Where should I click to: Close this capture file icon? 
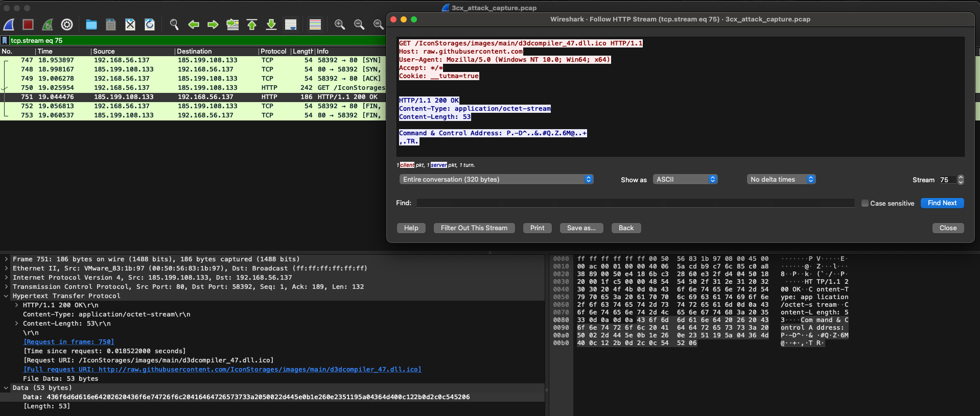click(130, 25)
